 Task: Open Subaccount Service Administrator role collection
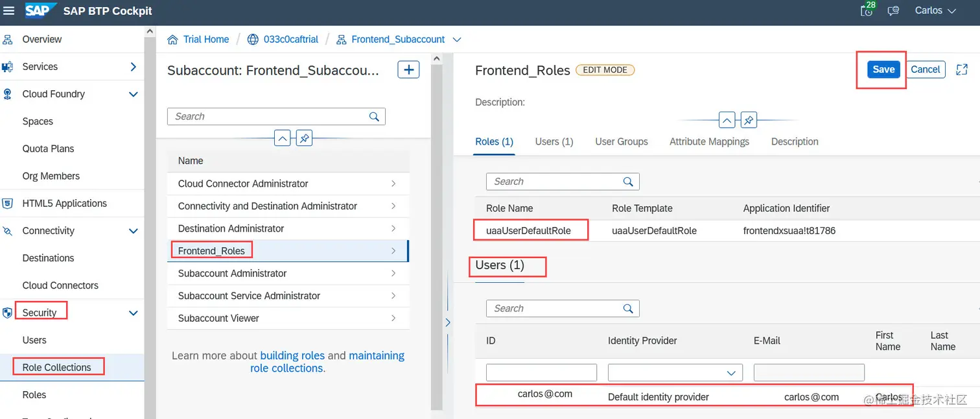pos(288,296)
